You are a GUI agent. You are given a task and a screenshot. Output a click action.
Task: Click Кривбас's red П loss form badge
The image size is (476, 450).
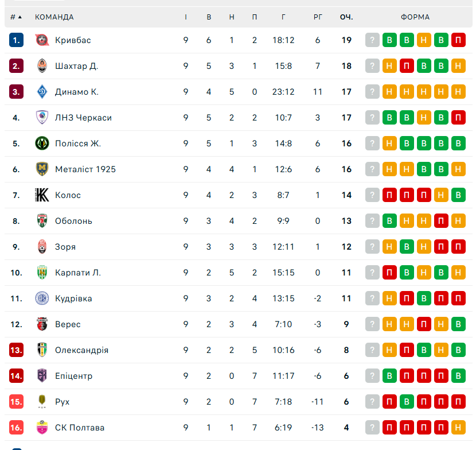[458, 40]
